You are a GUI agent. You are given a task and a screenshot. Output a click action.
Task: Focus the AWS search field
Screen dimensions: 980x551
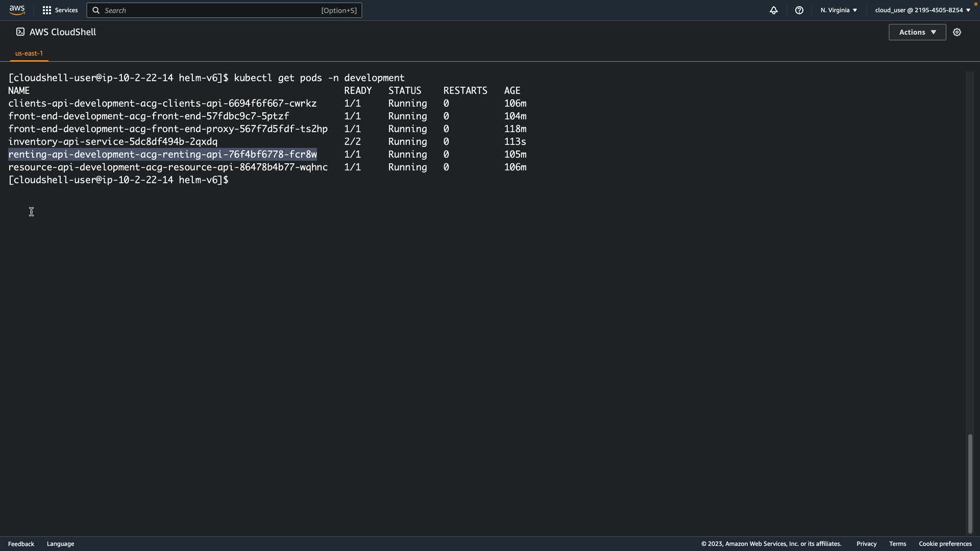214,10
